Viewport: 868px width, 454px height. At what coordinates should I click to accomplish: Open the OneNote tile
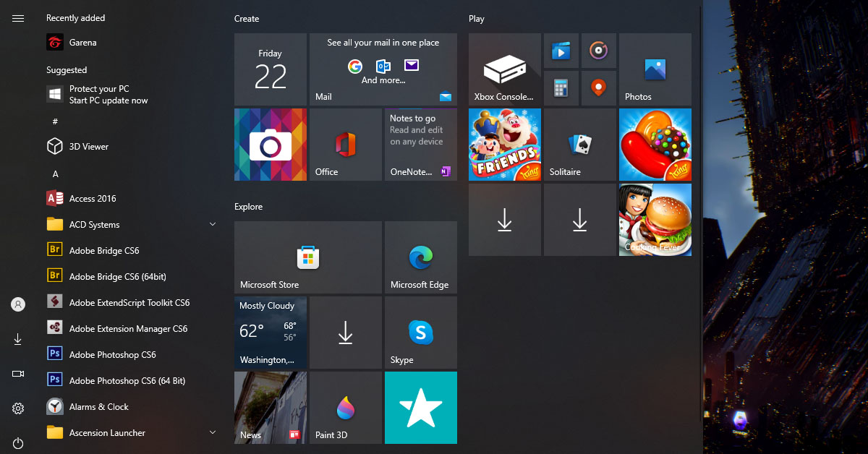(x=421, y=145)
